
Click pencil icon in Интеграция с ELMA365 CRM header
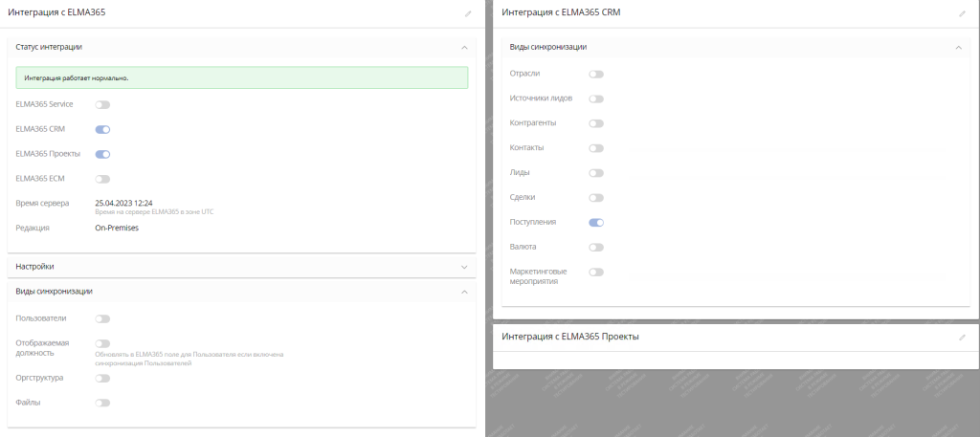point(962,13)
